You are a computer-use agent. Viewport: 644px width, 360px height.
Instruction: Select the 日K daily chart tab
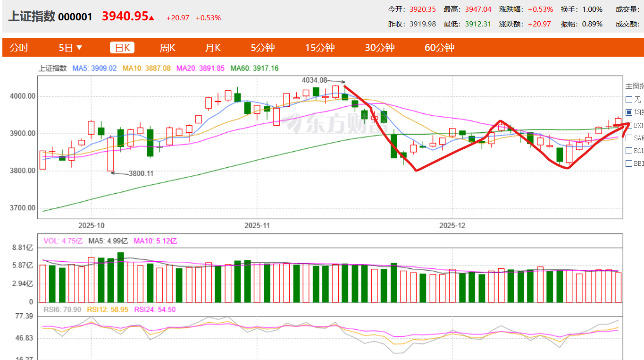point(123,48)
